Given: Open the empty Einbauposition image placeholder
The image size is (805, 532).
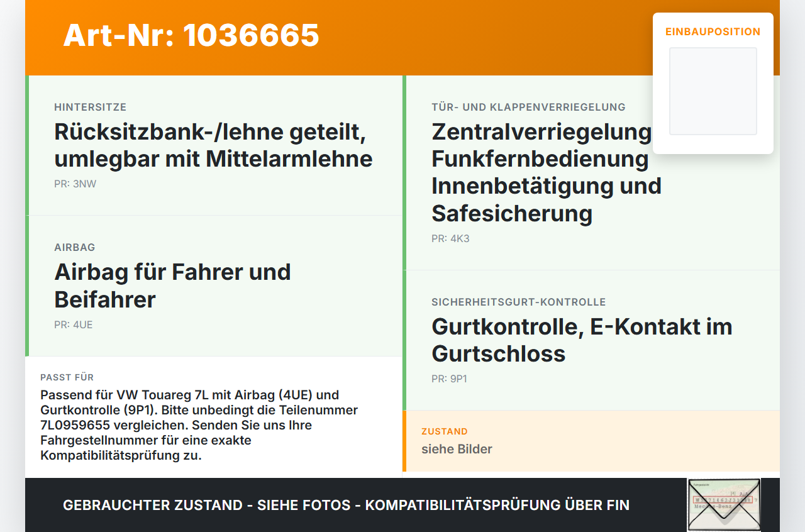Looking at the screenshot, I should (x=713, y=91).
